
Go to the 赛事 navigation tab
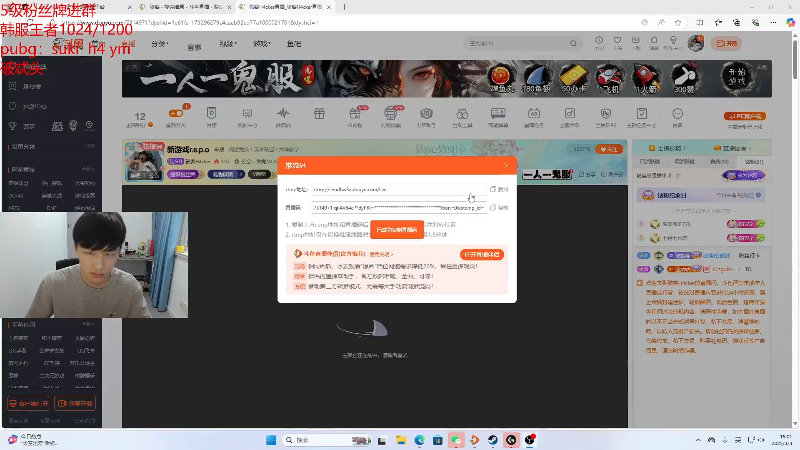[194, 46]
